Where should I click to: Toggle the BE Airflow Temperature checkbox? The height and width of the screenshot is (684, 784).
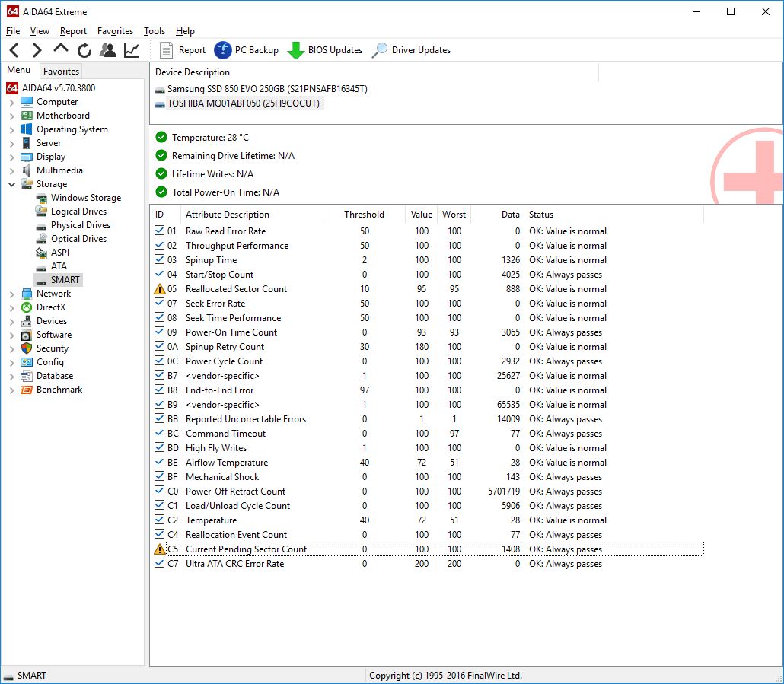(x=160, y=462)
